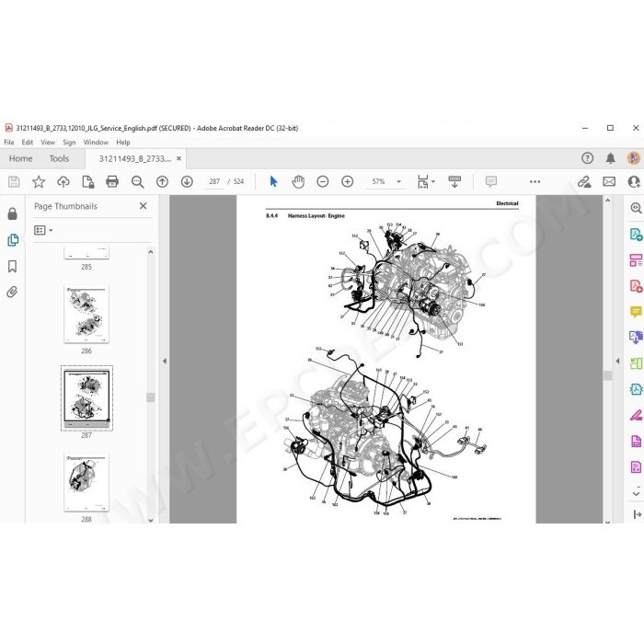Open the Edit menu
The height and width of the screenshot is (644, 644).
27,142
